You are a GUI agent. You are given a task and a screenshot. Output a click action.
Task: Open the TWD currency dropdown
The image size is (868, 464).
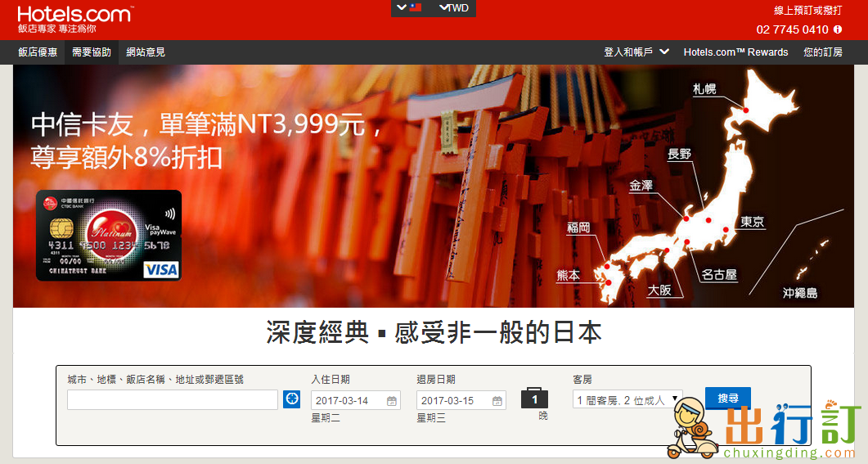tap(454, 7)
